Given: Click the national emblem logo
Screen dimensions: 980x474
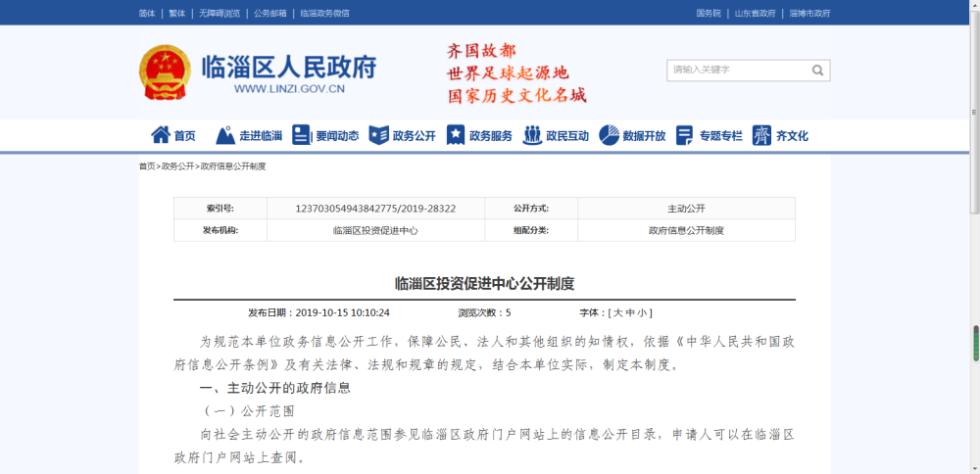Looking at the screenshot, I should tap(165, 71).
